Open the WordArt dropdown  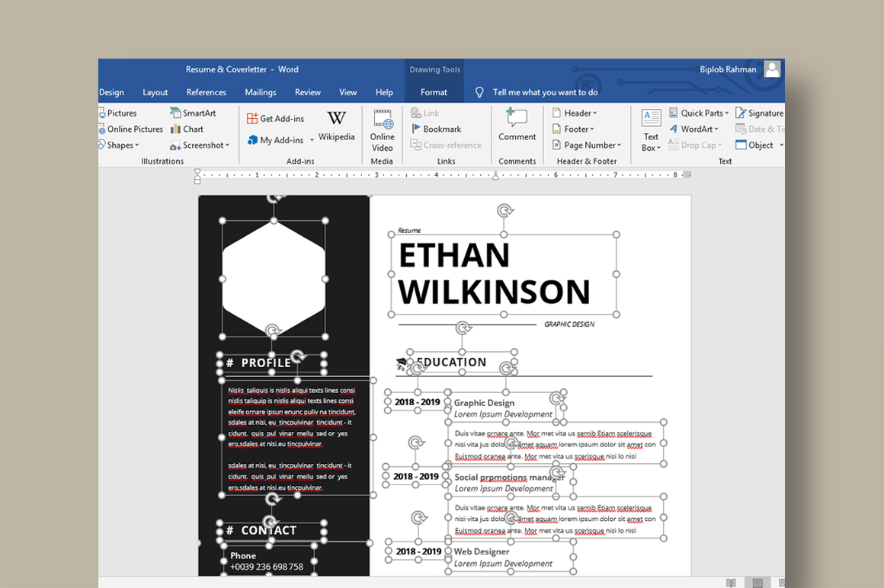[694, 129]
